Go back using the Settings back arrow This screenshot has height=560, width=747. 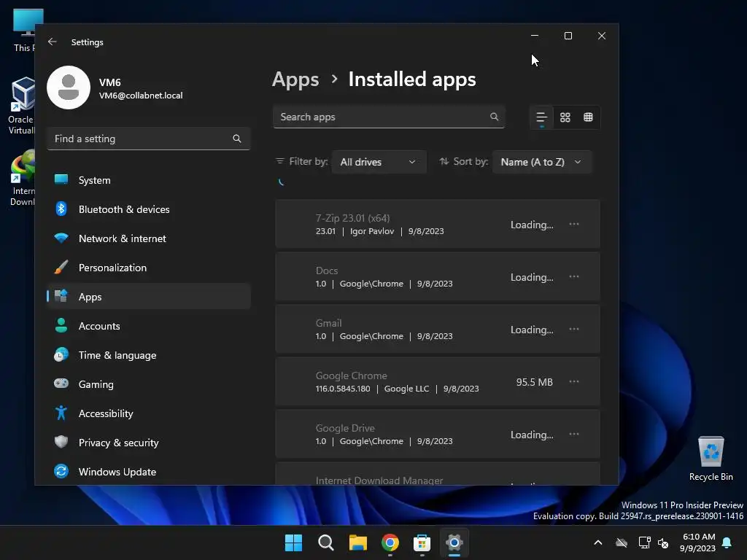(53, 42)
